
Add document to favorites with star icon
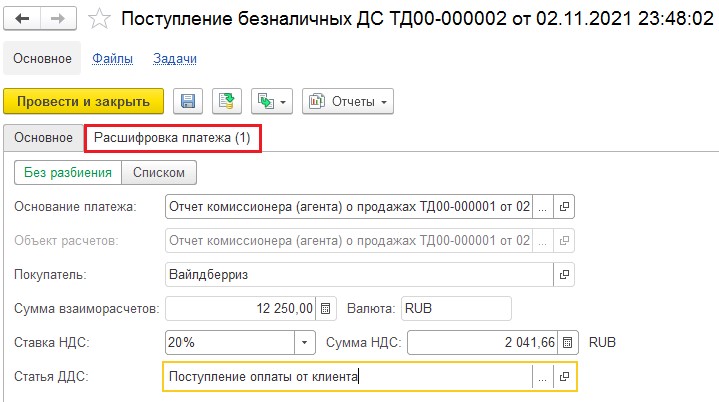coord(99,19)
